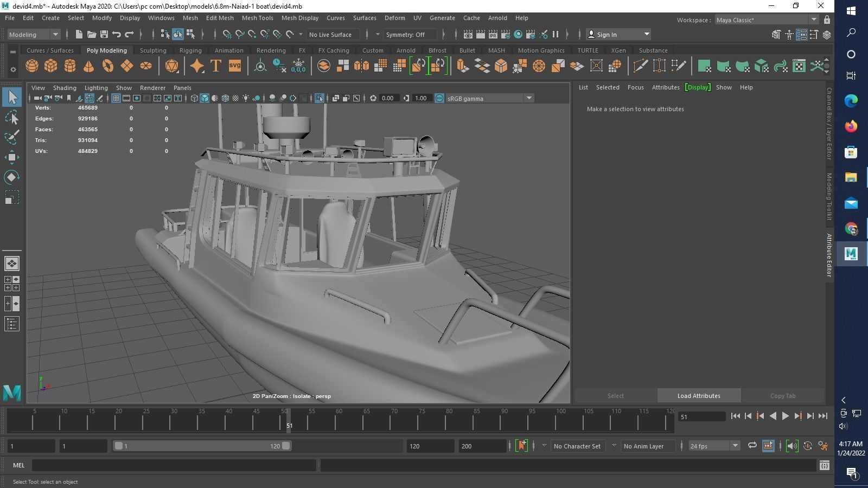Viewport: 868px width, 488px height.
Task: Select the Rotate tool in the toolbox
Action: pos(12,177)
